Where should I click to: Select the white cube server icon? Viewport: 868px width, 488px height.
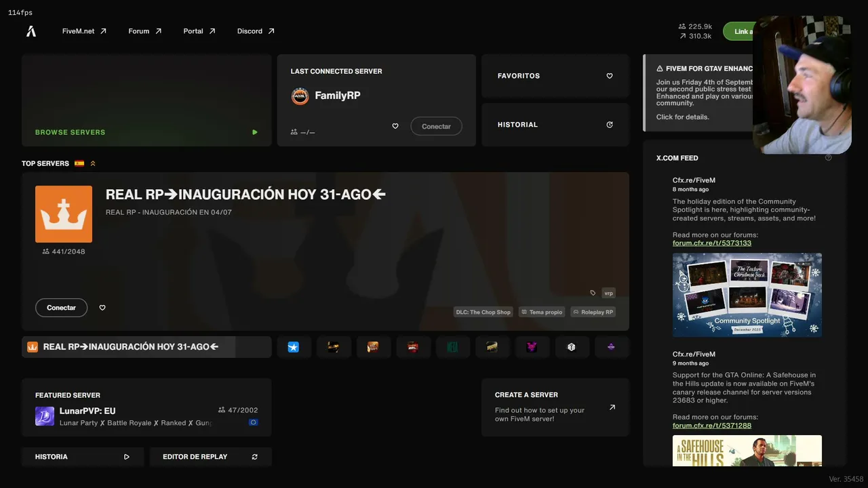point(572,347)
